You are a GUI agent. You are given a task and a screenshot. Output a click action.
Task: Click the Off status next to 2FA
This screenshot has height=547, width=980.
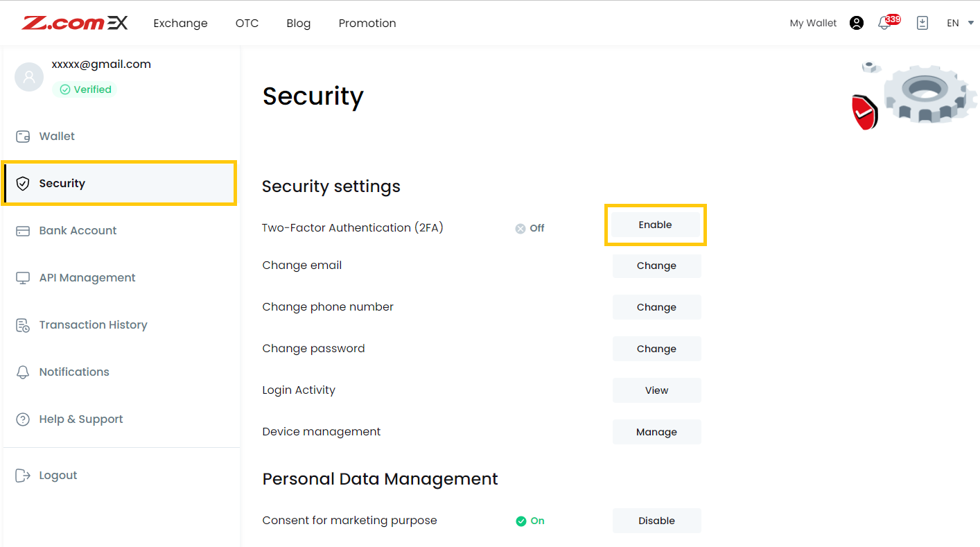click(530, 227)
